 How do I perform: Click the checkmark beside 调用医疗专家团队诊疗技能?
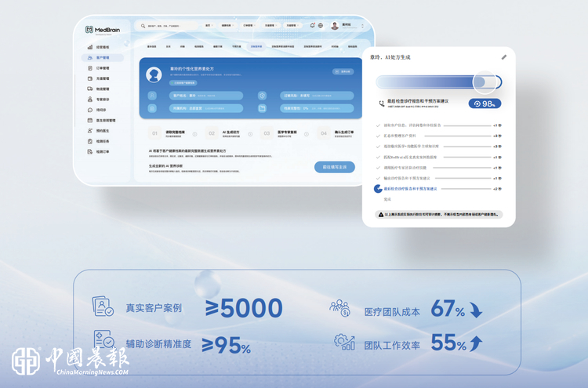tap(378, 168)
